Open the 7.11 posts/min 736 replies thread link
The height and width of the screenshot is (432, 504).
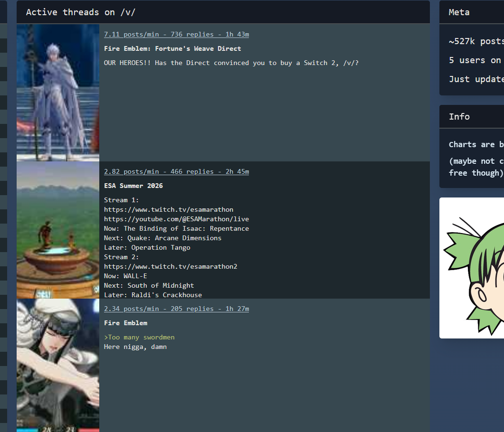click(176, 34)
